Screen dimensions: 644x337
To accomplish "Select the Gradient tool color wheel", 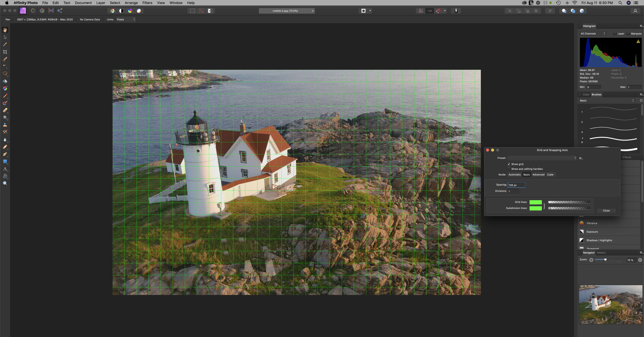I will 5,88.
